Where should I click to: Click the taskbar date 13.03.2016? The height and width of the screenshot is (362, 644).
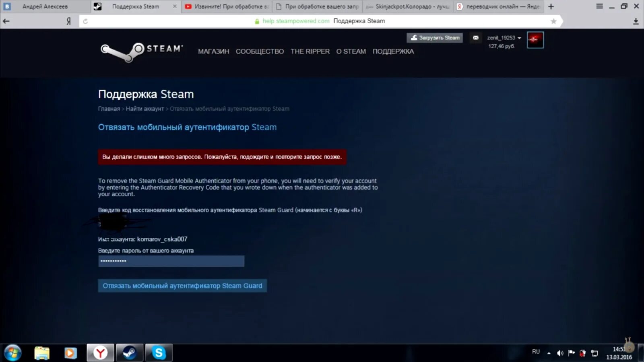619,357
